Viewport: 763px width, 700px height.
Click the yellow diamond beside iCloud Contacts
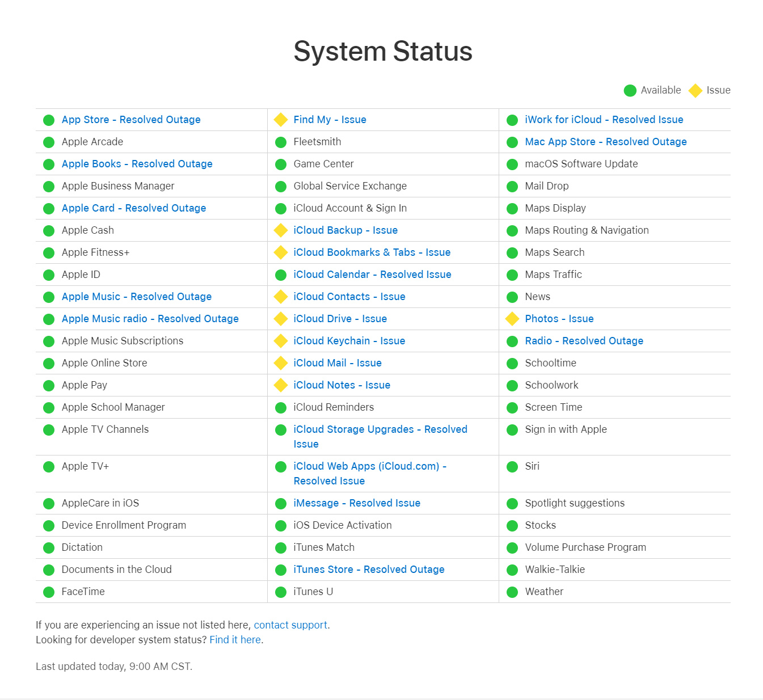pyautogui.click(x=280, y=297)
